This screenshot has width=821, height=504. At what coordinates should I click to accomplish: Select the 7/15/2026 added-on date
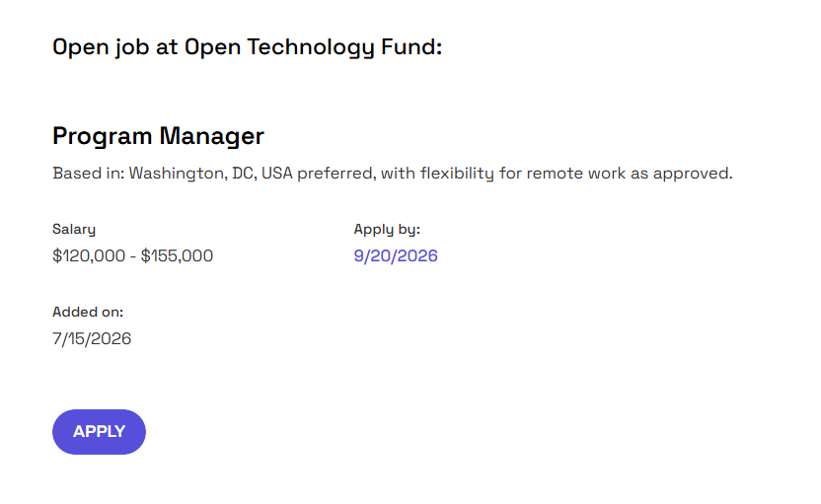[x=92, y=338]
